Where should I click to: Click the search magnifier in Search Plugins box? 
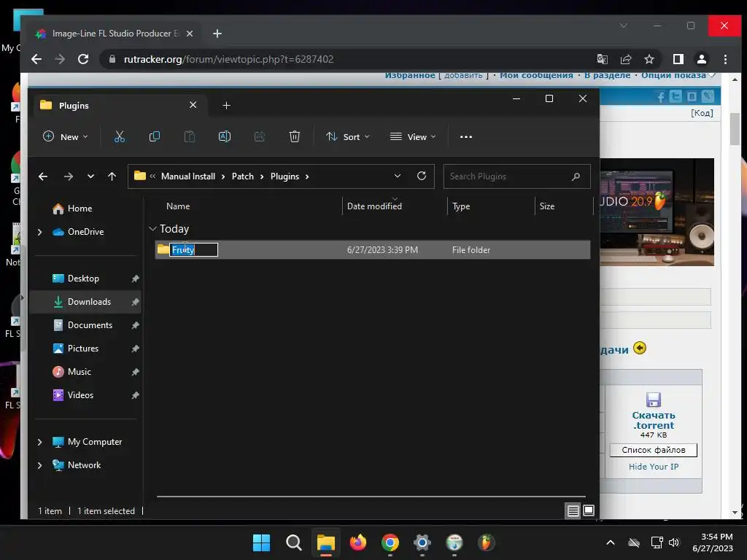(576, 176)
